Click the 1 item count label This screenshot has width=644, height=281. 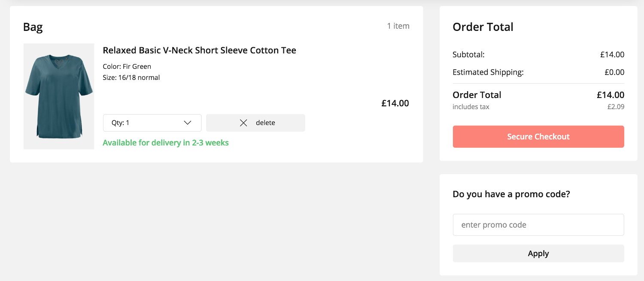click(398, 26)
